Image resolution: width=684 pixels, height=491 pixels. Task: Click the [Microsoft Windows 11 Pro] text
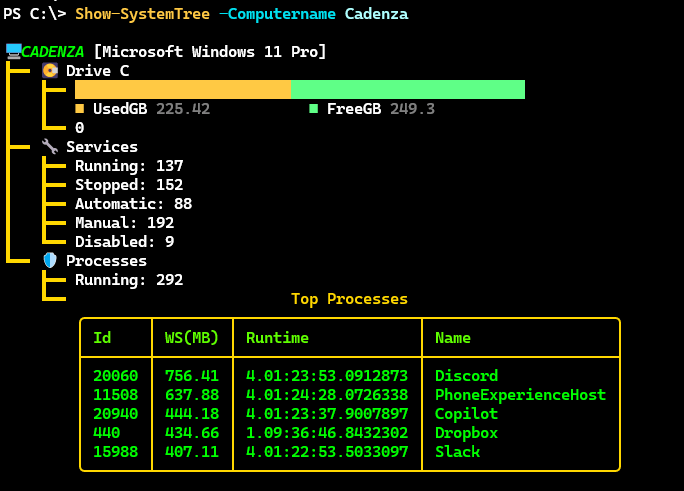coord(209,52)
